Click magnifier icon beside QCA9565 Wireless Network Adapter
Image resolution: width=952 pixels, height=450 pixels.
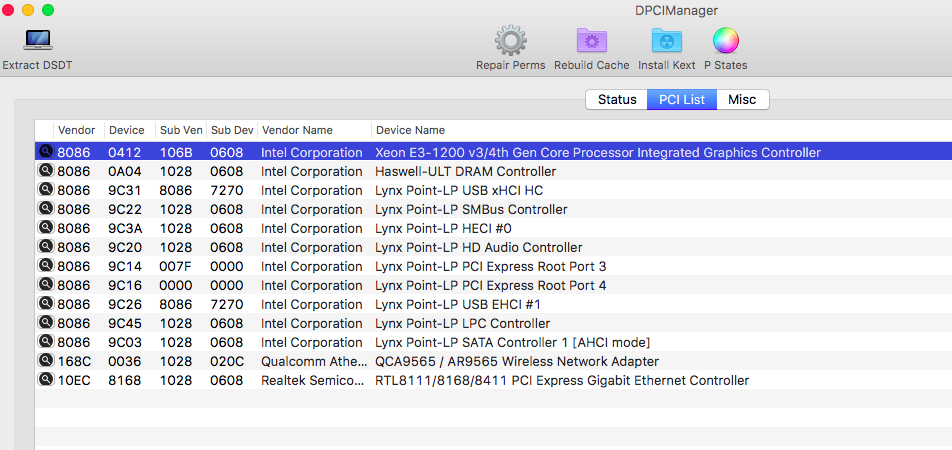coord(45,361)
